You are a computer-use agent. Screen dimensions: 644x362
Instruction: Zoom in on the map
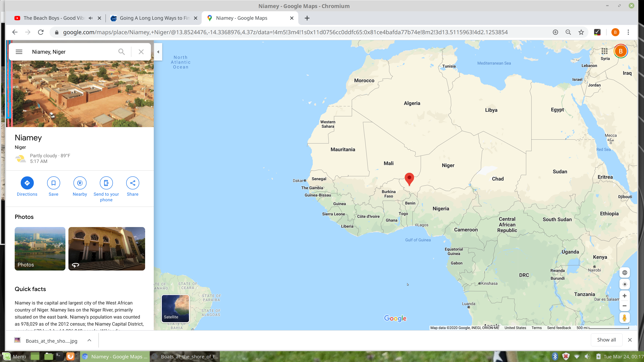tap(624, 296)
